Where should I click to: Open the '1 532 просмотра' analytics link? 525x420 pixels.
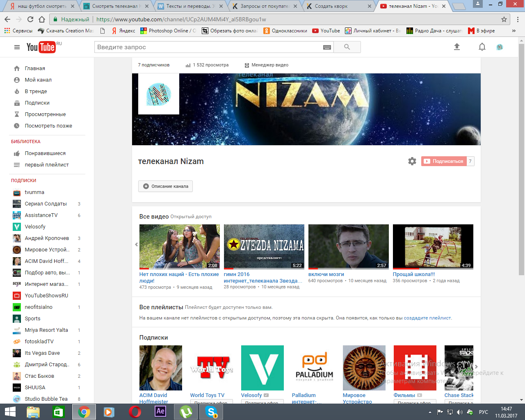point(207,65)
